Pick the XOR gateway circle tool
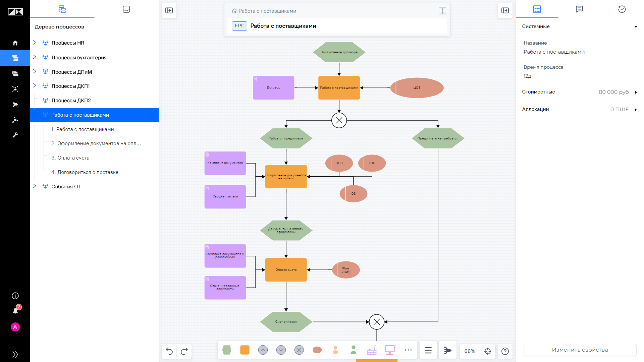 tap(299, 350)
